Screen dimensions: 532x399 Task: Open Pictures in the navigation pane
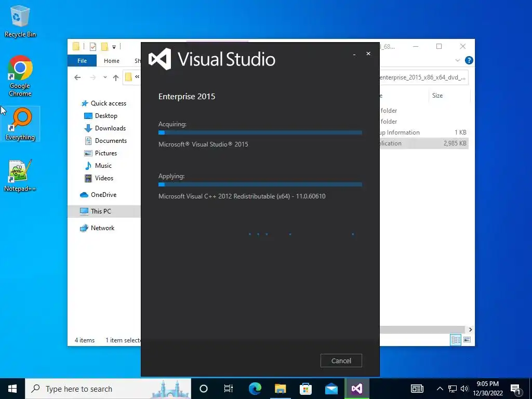coord(100,153)
